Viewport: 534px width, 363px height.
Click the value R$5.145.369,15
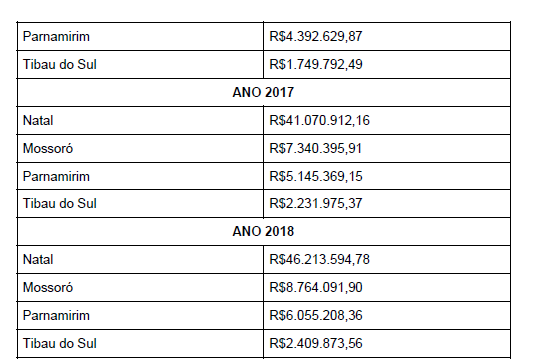coord(316,176)
